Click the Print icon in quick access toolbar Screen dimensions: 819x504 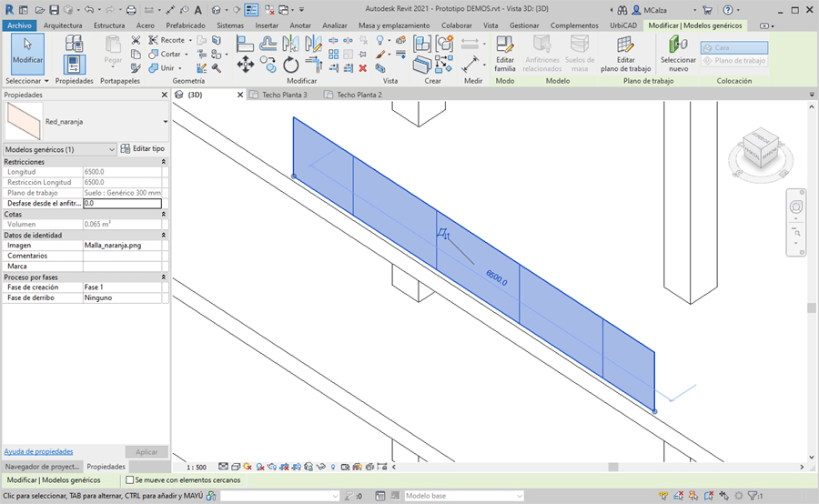132,10
